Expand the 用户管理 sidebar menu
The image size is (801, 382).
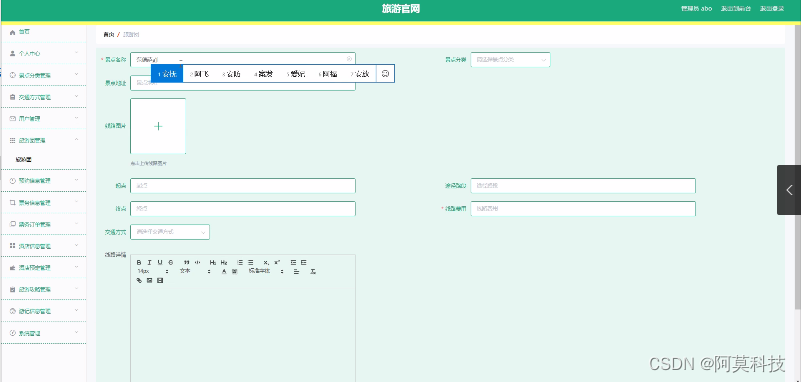[x=44, y=118]
